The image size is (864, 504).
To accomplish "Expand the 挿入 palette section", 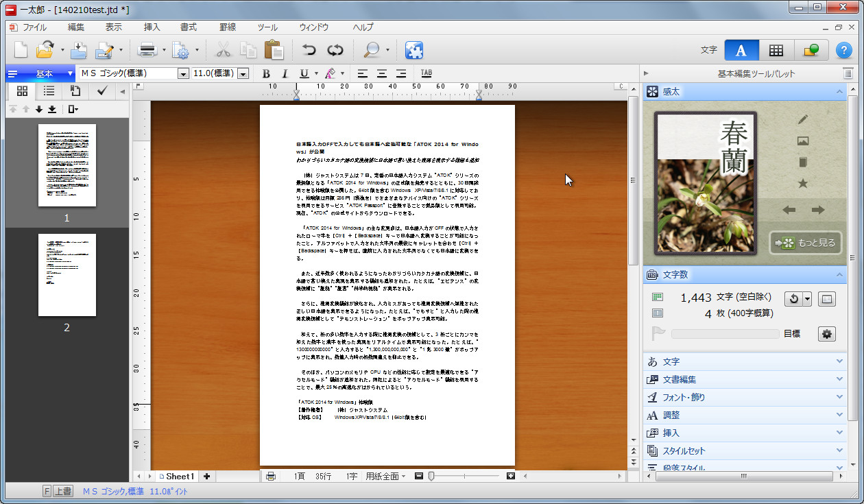I will pyautogui.click(x=745, y=433).
